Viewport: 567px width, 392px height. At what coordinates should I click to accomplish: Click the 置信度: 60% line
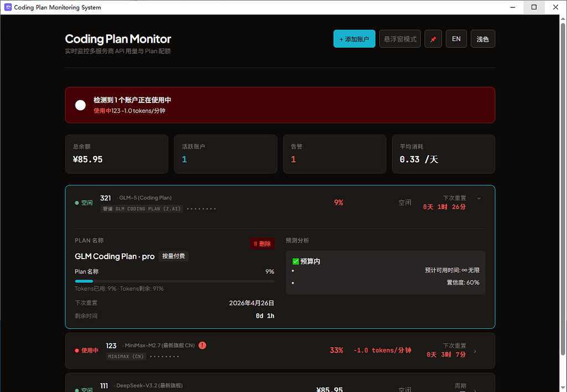463,282
